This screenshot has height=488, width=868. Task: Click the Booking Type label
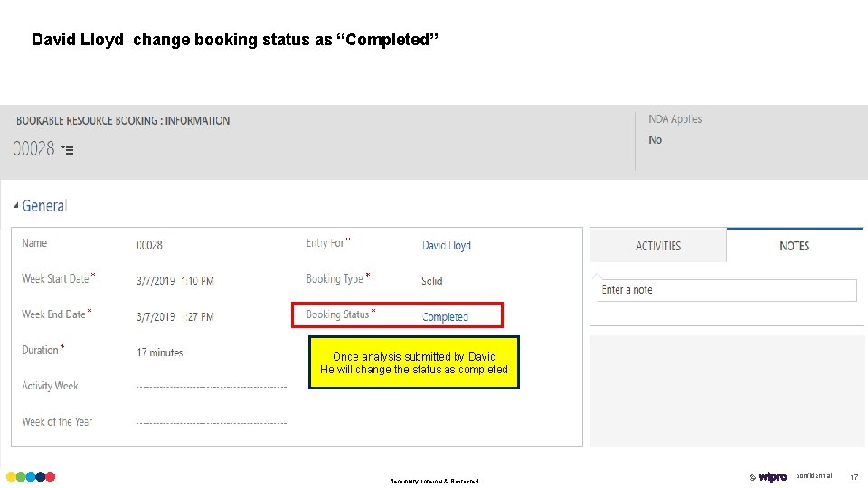335,279
